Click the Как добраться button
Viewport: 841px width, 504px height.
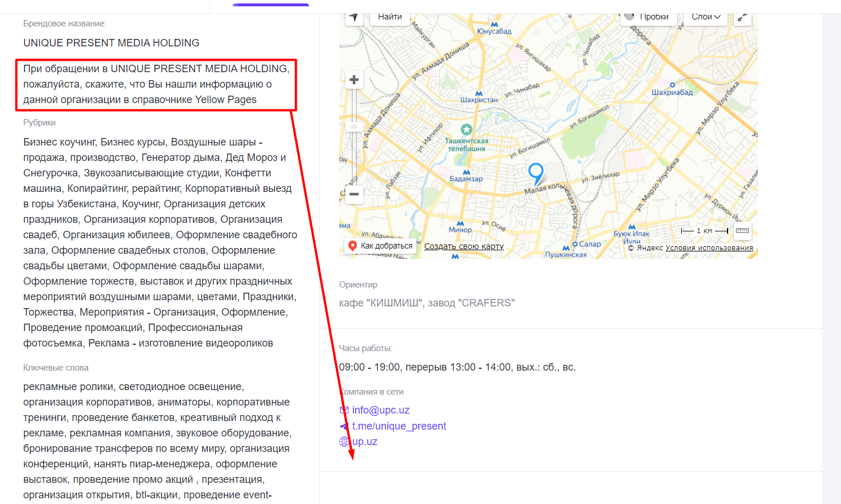pos(380,246)
